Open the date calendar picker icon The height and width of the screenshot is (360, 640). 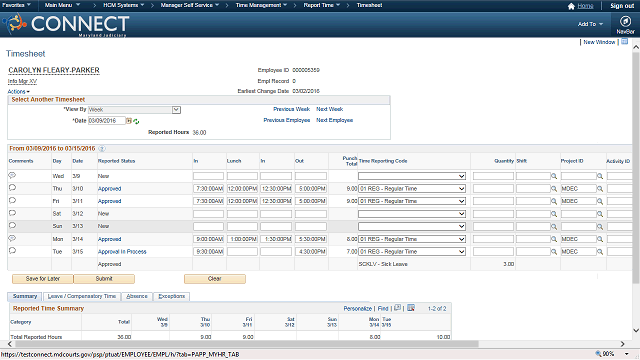(x=129, y=121)
